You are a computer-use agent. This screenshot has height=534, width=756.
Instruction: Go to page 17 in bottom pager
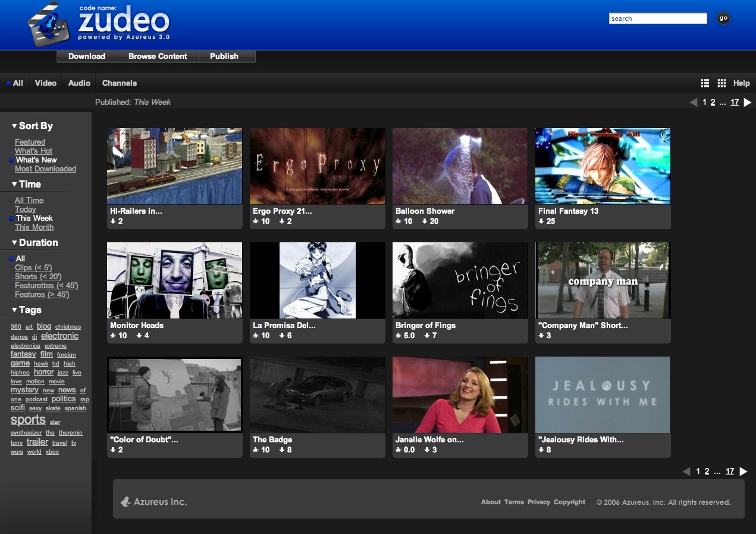[x=730, y=471]
